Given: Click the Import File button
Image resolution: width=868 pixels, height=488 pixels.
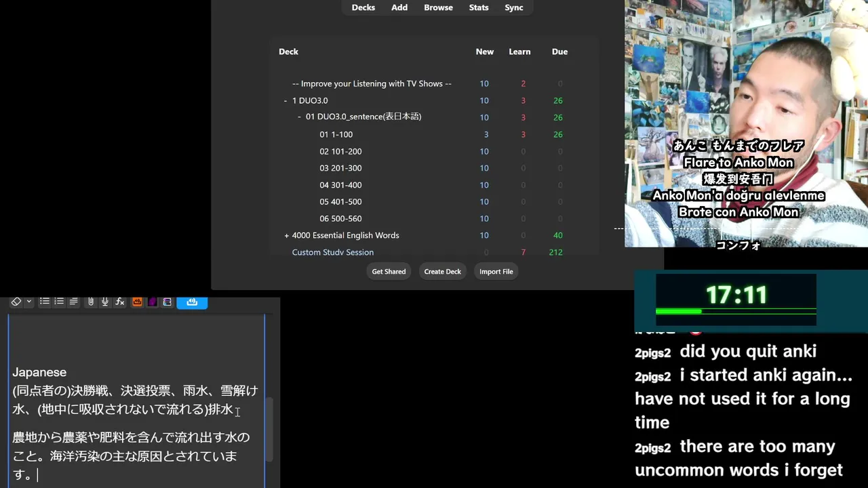Looking at the screenshot, I should (496, 272).
